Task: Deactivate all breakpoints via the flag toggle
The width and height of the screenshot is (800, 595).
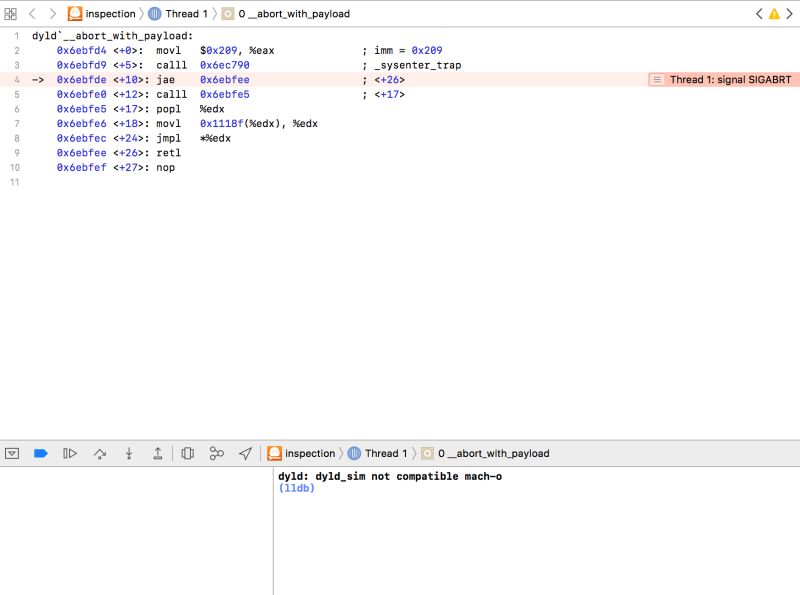Action: pyautogui.click(x=38, y=453)
